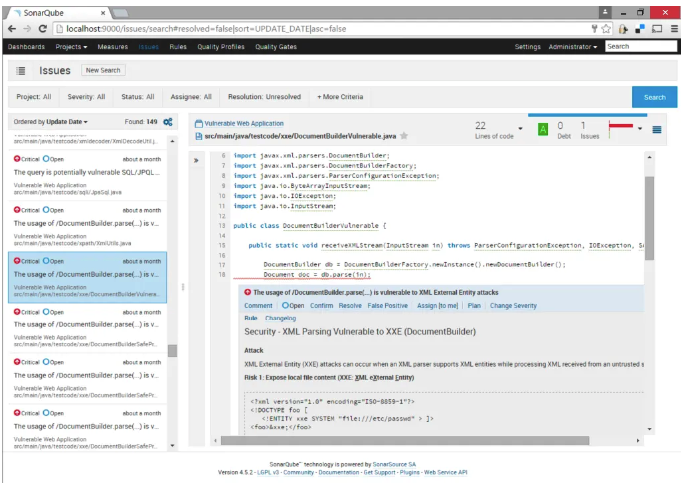Click the issues list view icon beside Issues title
The height and width of the screenshot is (484, 681).
click(x=20, y=71)
